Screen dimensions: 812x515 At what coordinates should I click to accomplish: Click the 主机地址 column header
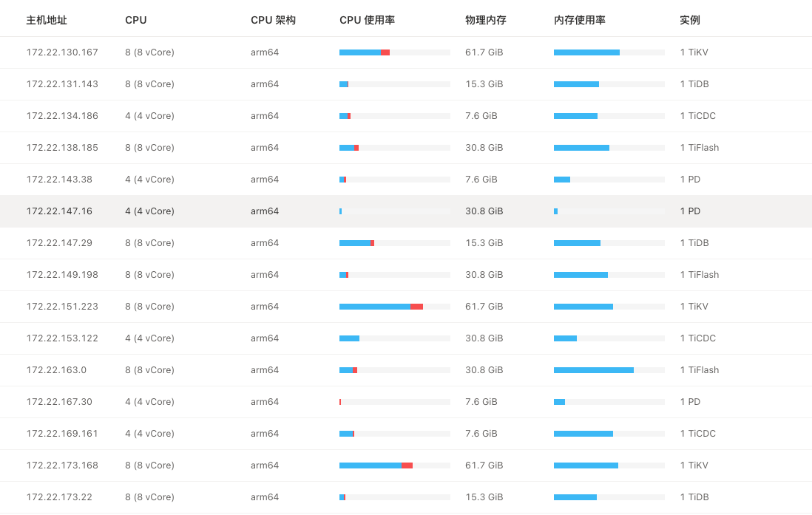coord(47,20)
